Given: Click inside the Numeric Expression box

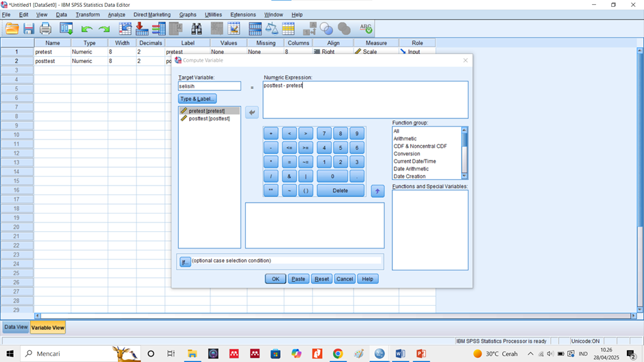Looking at the screenshot, I should tap(366, 100).
